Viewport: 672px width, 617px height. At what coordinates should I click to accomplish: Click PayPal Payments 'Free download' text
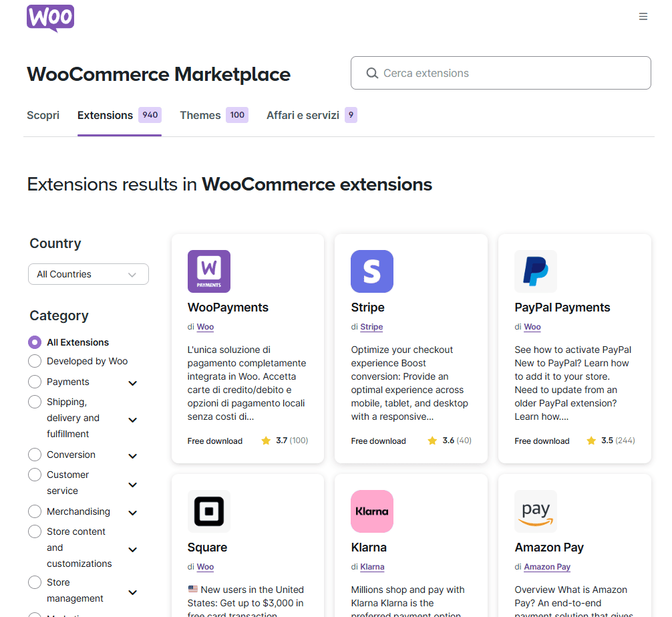tap(542, 441)
